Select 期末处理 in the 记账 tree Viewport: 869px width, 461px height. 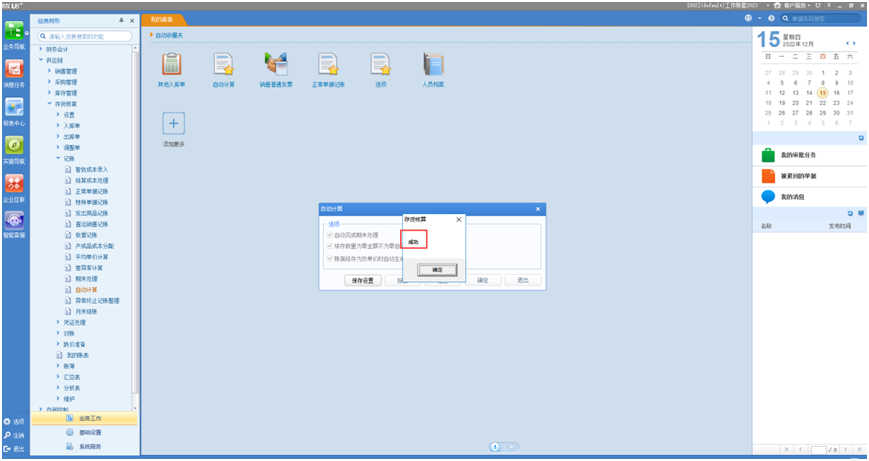click(87, 278)
